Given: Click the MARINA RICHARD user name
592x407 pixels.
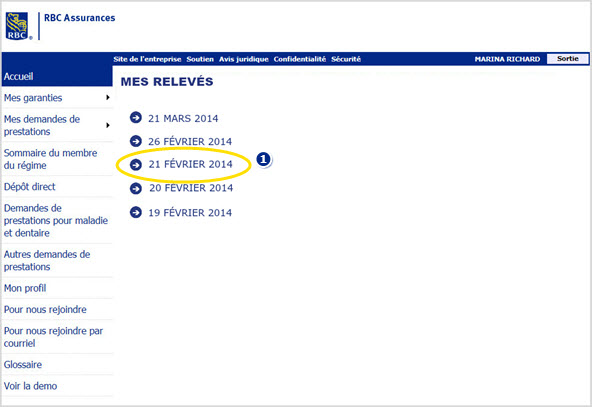Looking at the screenshot, I should click(507, 59).
